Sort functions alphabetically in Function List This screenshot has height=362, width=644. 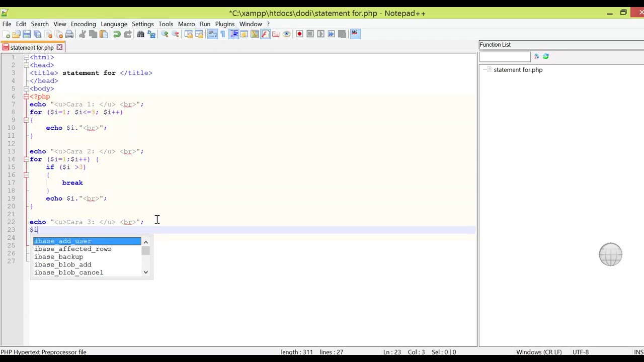pos(536,57)
